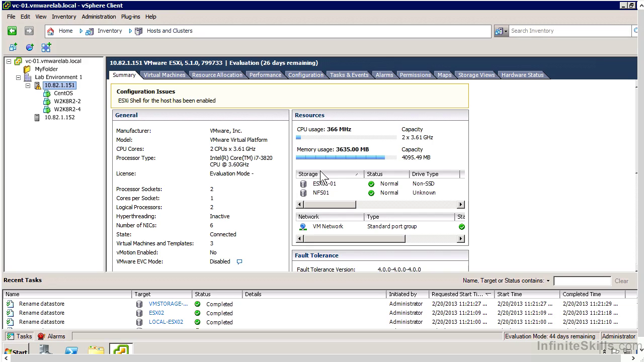Switch to the Virtual Machines tab
Screen dimensions: 644x362
point(165,75)
